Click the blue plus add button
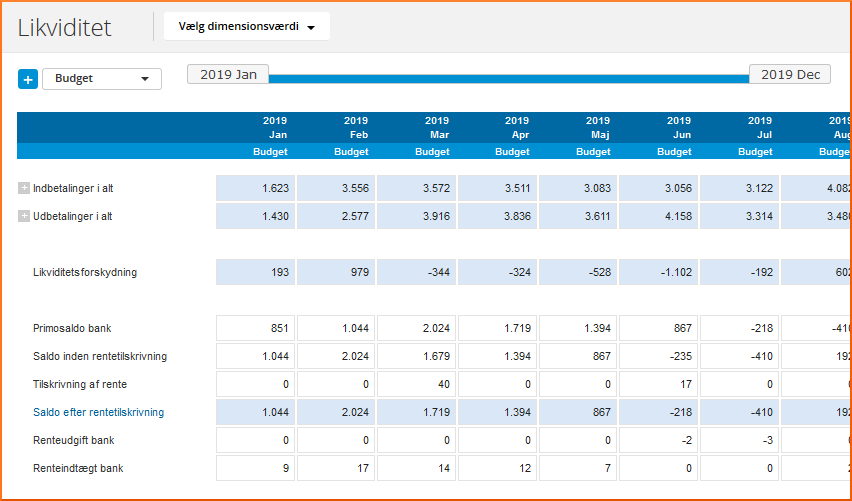 28,79
